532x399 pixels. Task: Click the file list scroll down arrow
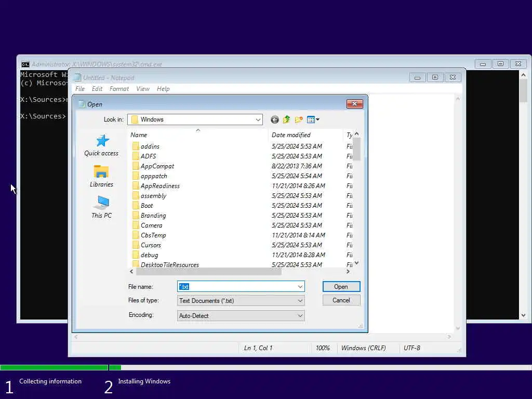click(356, 262)
